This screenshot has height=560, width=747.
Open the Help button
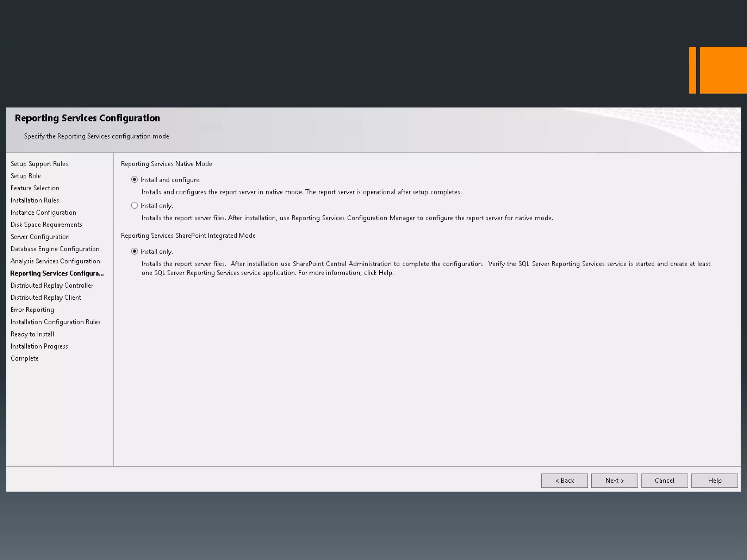[x=714, y=481]
